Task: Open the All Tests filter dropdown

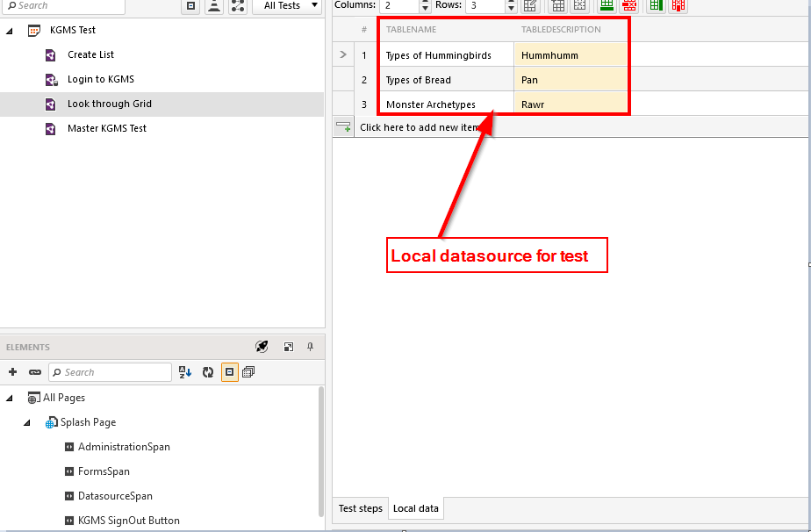Action: point(286,6)
